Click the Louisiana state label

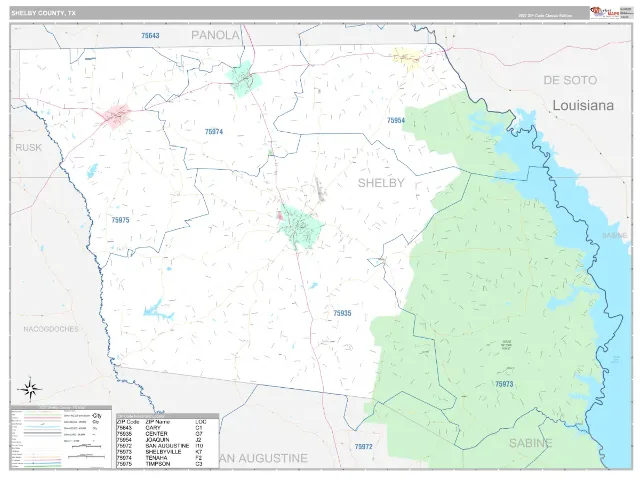tap(583, 105)
